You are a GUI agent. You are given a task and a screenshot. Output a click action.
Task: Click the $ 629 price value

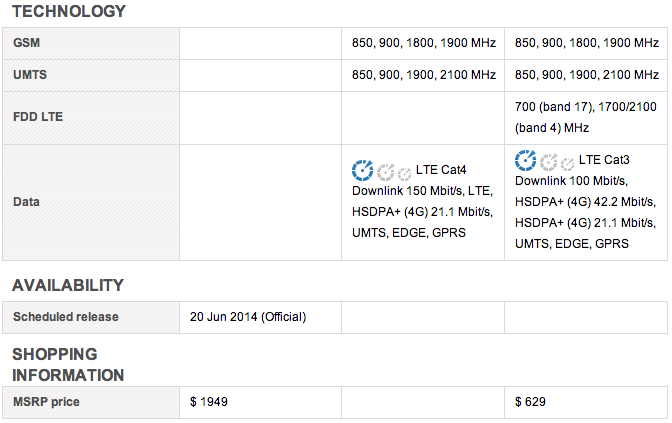[531, 401]
